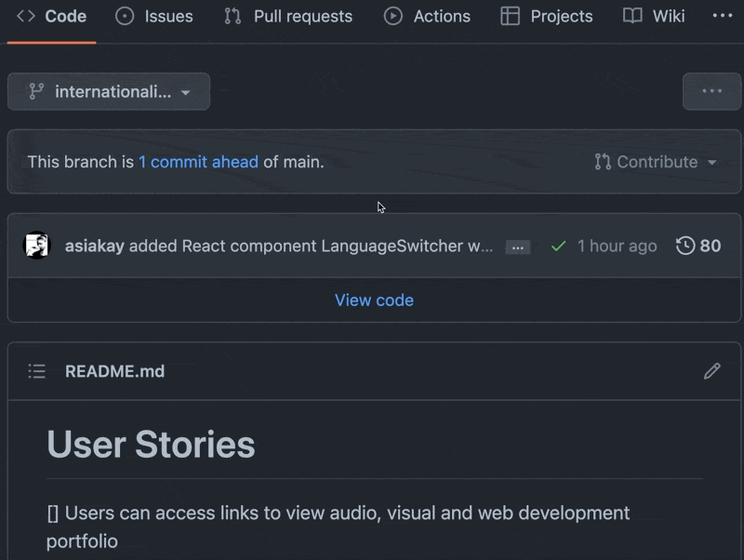Go to the Pull requests tab
744x560 pixels.
tap(288, 16)
